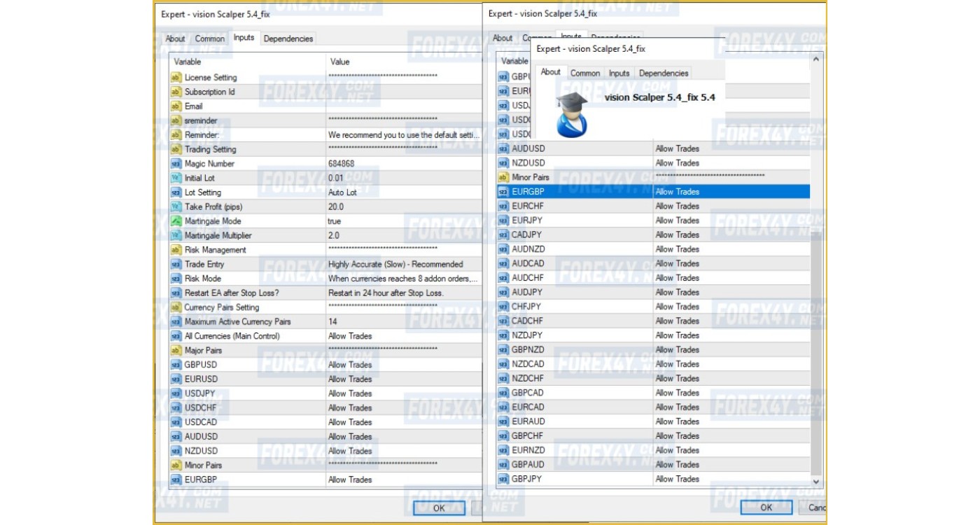Image resolution: width=980 pixels, height=525 pixels.
Task: Click the Take Profit (pips) row icon
Action: (176, 206)
